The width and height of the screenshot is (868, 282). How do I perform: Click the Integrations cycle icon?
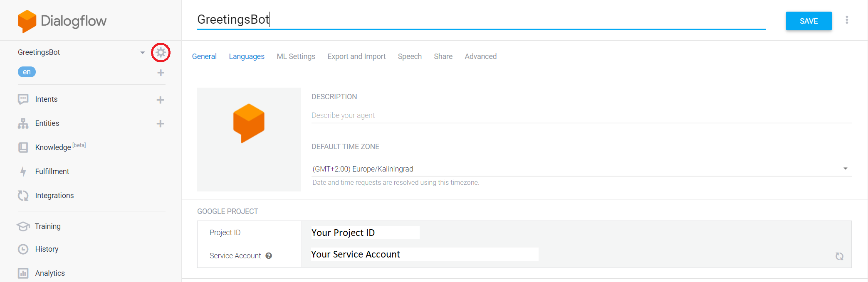click(23, 196)
